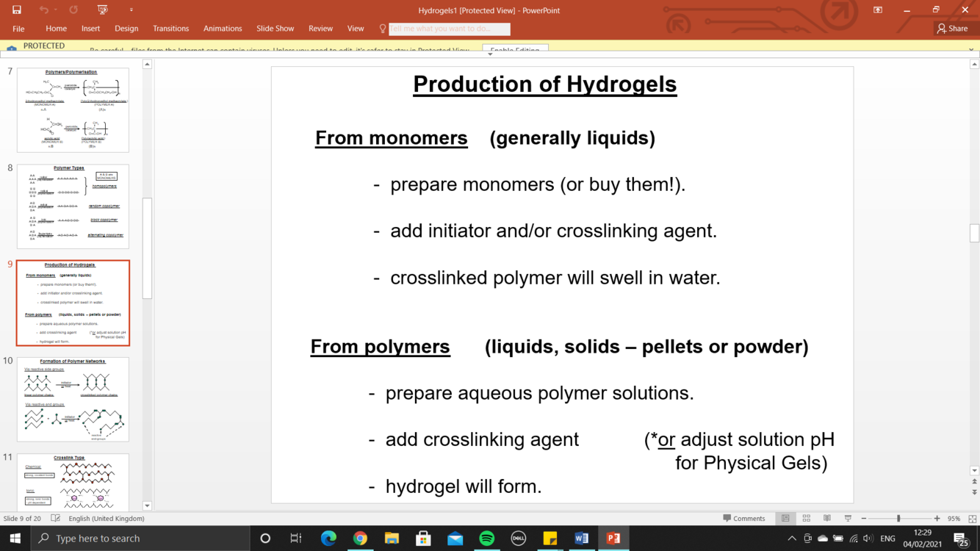Click the thumbnail pane scrollbar handle
The width and height of the screenshot is (980, 551).
coord(147,248)
